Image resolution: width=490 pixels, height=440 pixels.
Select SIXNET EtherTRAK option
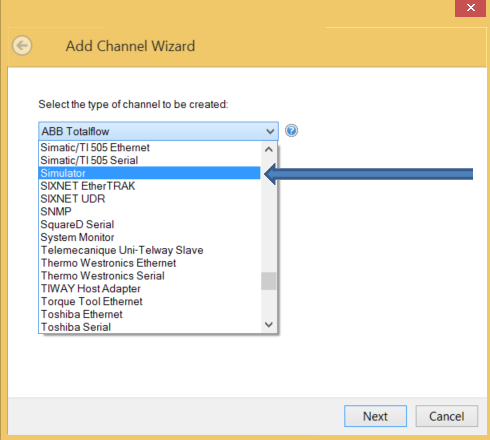pos(150,186)
